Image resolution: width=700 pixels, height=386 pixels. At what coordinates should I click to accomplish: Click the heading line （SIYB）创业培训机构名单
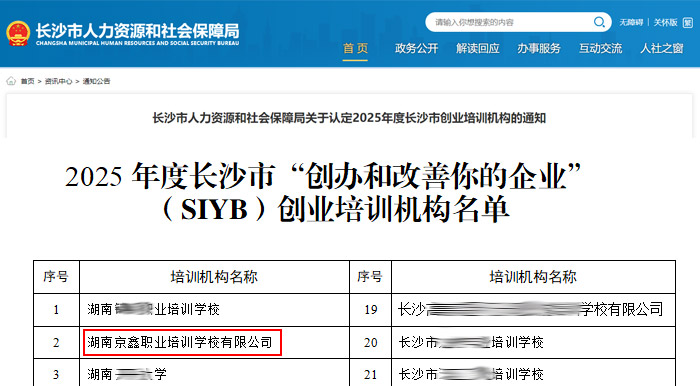pos(335,209)
